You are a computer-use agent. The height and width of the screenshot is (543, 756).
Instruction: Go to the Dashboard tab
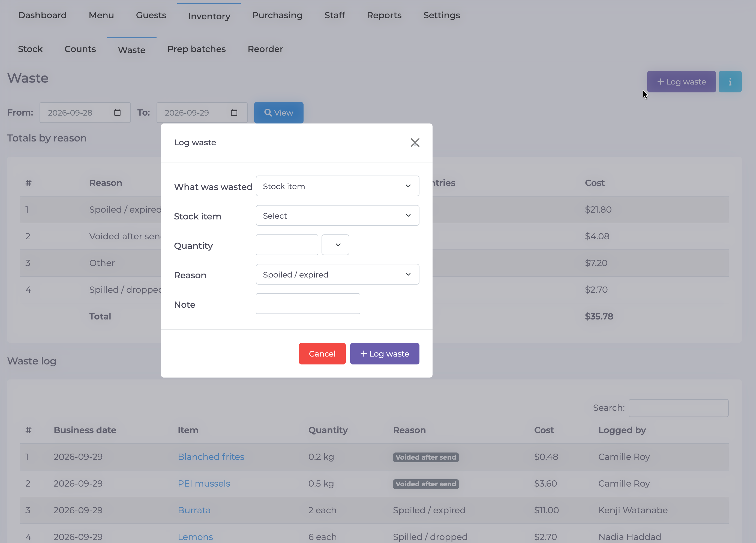pyautogui.click(x=42, y=15)
